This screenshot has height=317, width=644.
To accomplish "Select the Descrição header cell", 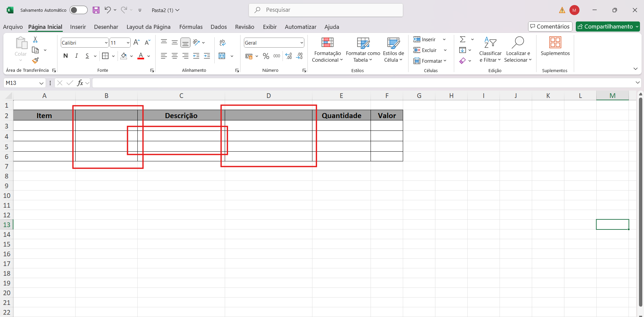I will point(181,115).
